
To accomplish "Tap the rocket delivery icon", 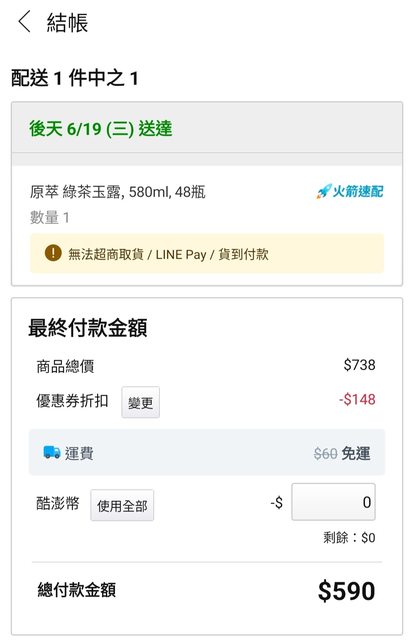I will point(323,191).
